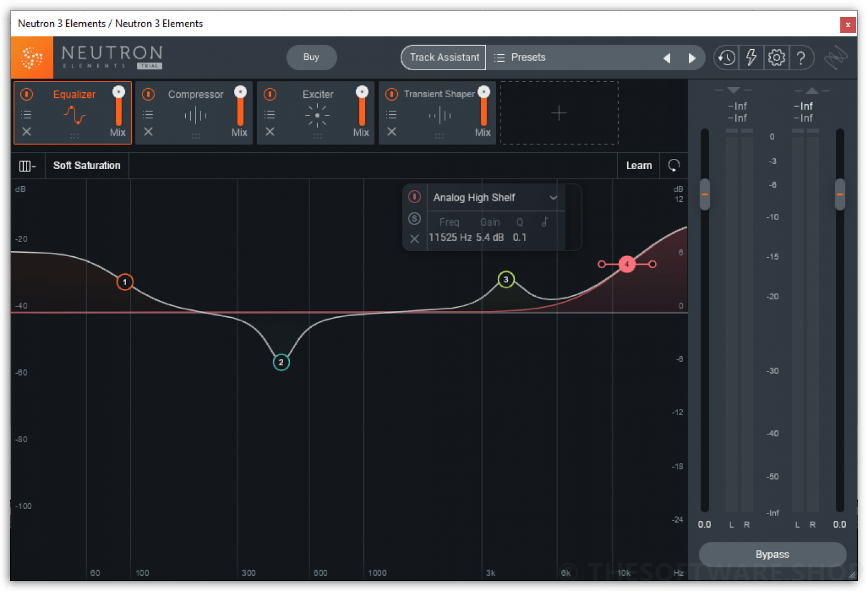Open the settings gear options

click(776, 57)
